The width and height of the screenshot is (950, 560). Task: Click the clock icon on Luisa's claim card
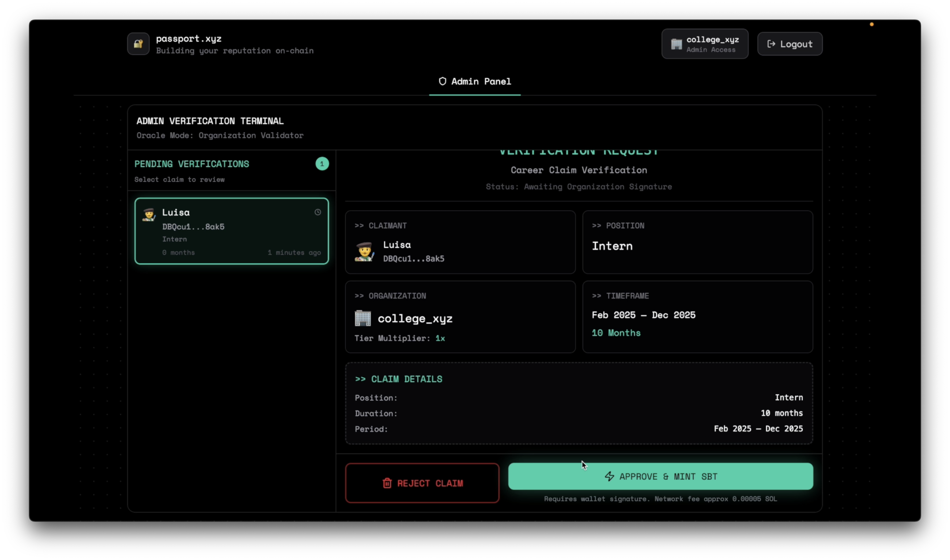point(318,212)
